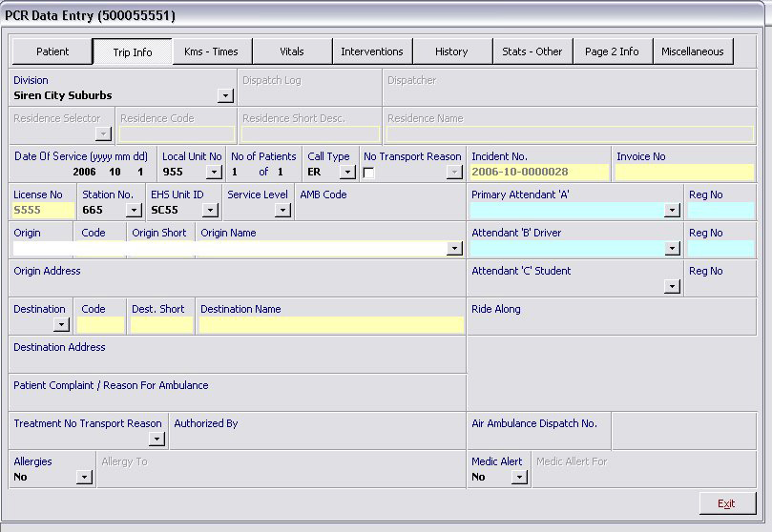
Task: Expand the Division dropdown
Action: click(225, 95)
